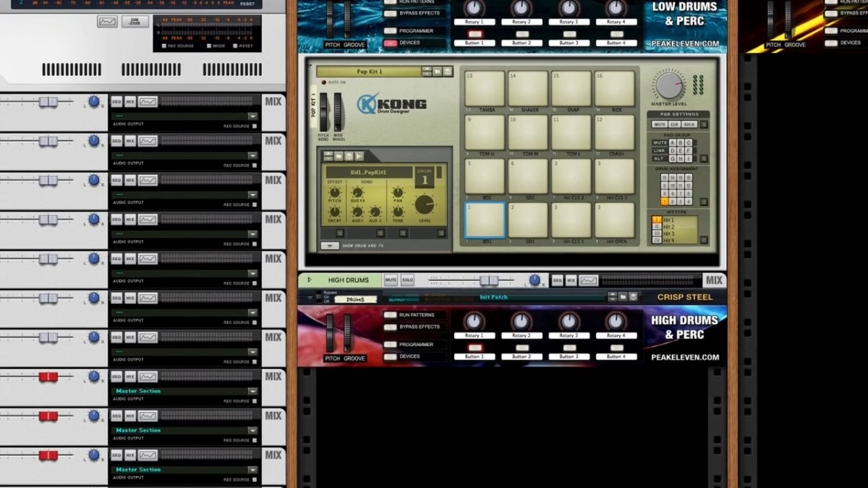
Task: Show Programmer on High Drums combinator
Action: click(391, 345)
